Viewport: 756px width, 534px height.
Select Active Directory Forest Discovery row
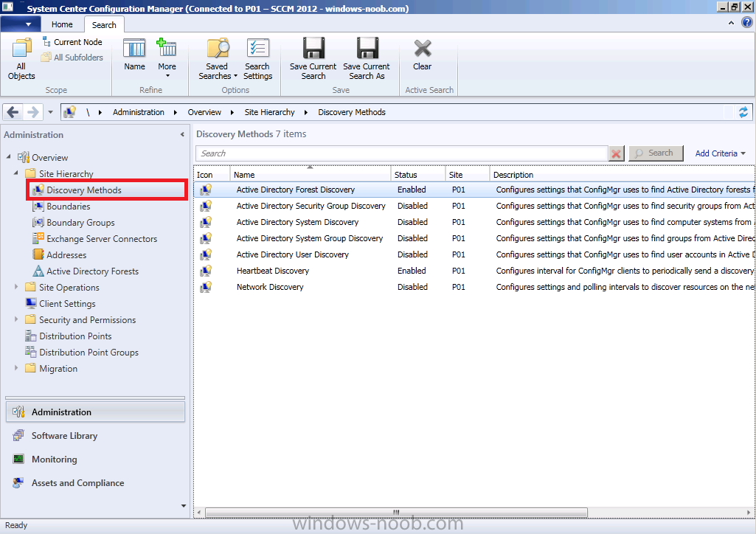click(474, 190)
